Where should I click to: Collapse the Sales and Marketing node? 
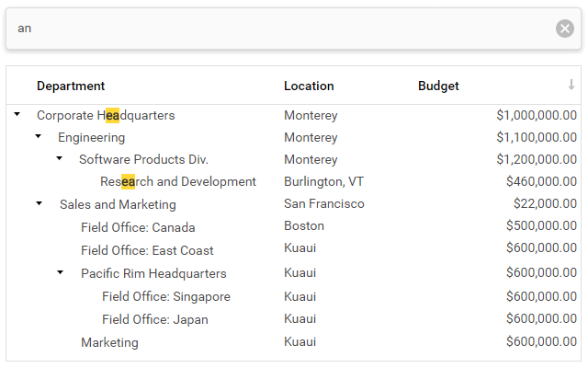(x=38, y=203)
